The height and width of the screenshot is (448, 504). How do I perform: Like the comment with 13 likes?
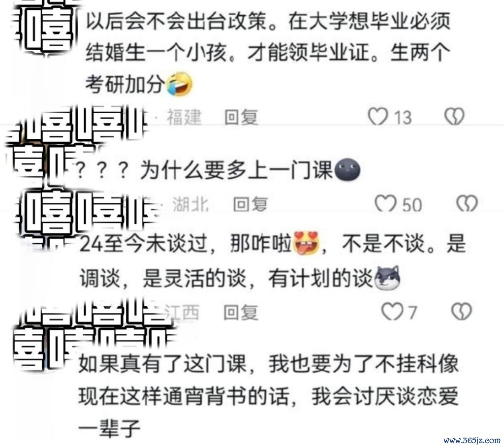(x=378, y=116)
